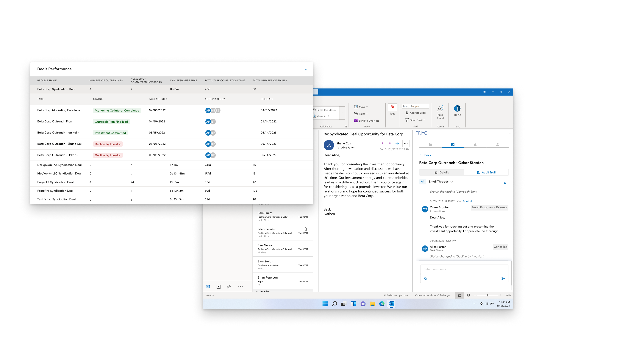Open the Rules dropdown in the ribbon
Image resolution: width=622 pixels, height=364 pixels.
tap(361, 114)
